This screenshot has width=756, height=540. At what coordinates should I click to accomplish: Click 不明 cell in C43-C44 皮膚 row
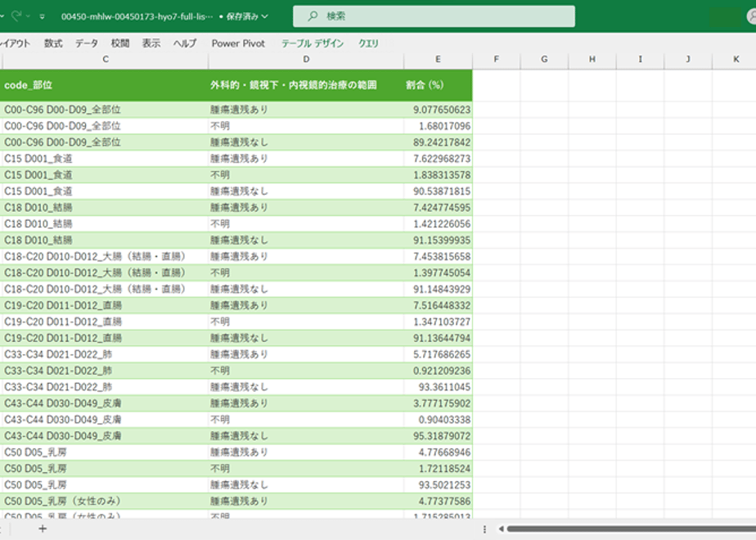tap(306, 420)
